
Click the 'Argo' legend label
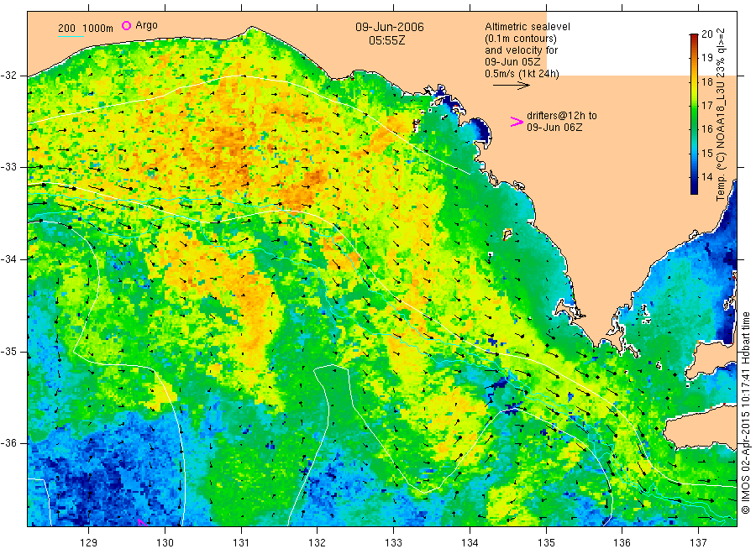coord(146,25)
